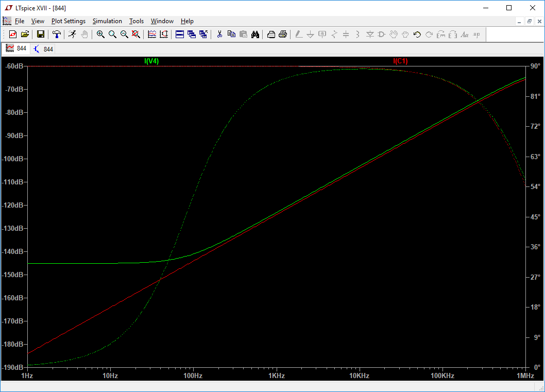Click the SPICE directive .op icon
The height and width of the screenshot is (392, 545).
[476, 35]
